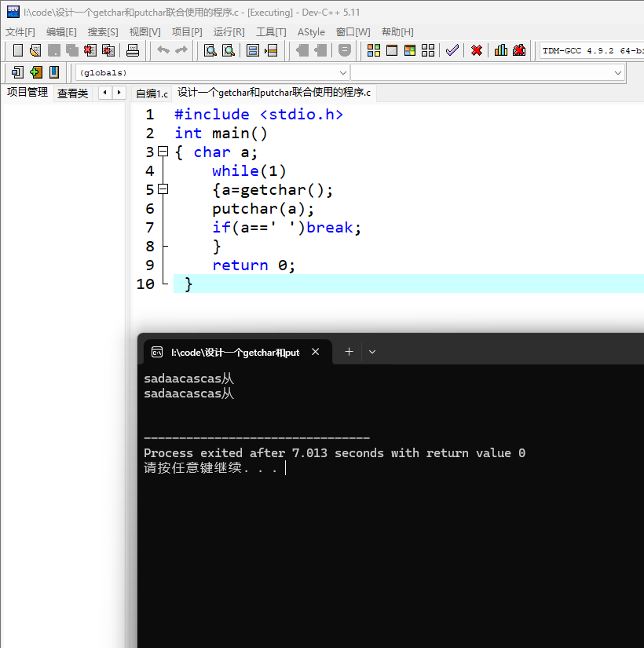Open Profile analysis bar-chart icon
The image size is (644, 648).
click(x=501, y=50)
